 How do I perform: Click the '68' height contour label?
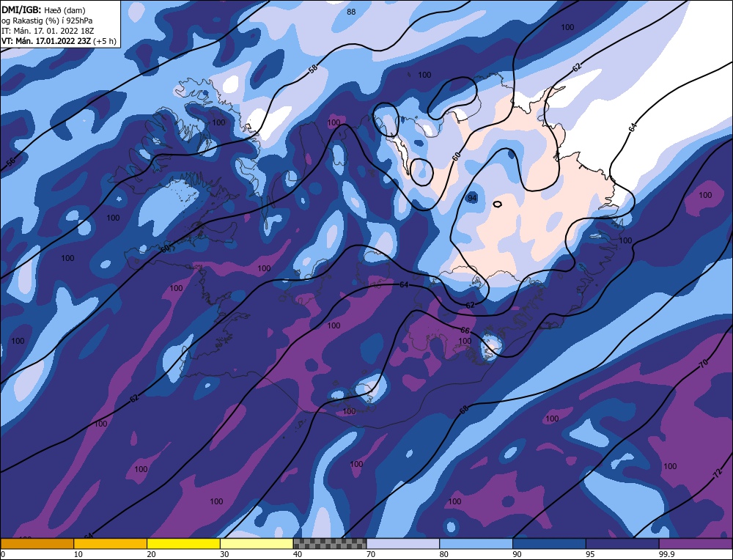463,410
